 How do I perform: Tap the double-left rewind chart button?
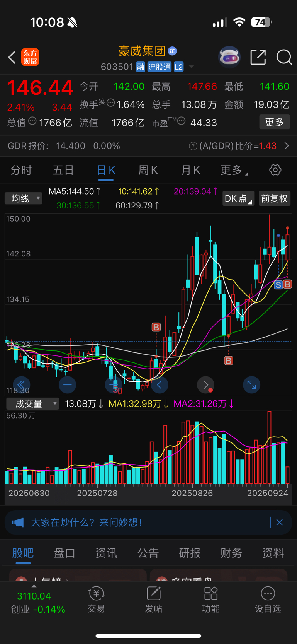click(21, 385)
